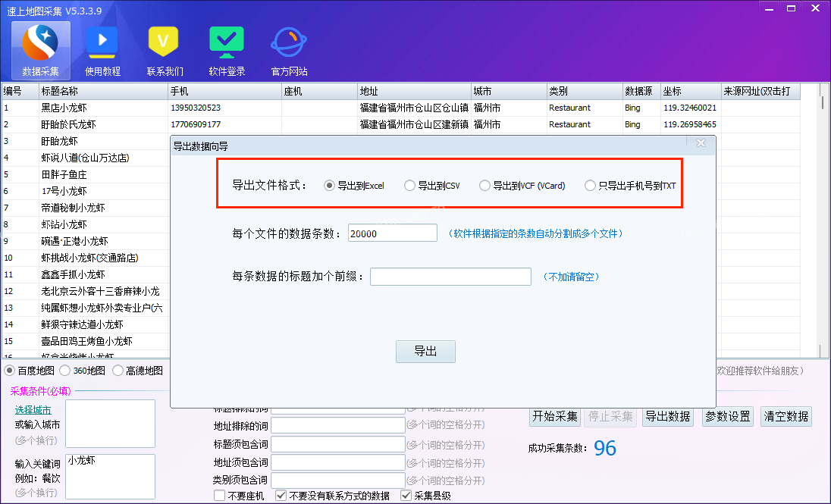Select the row 虾挑战小龙虾(交通路店)
This screenshot has width=831, height=504.
(85, 258)
